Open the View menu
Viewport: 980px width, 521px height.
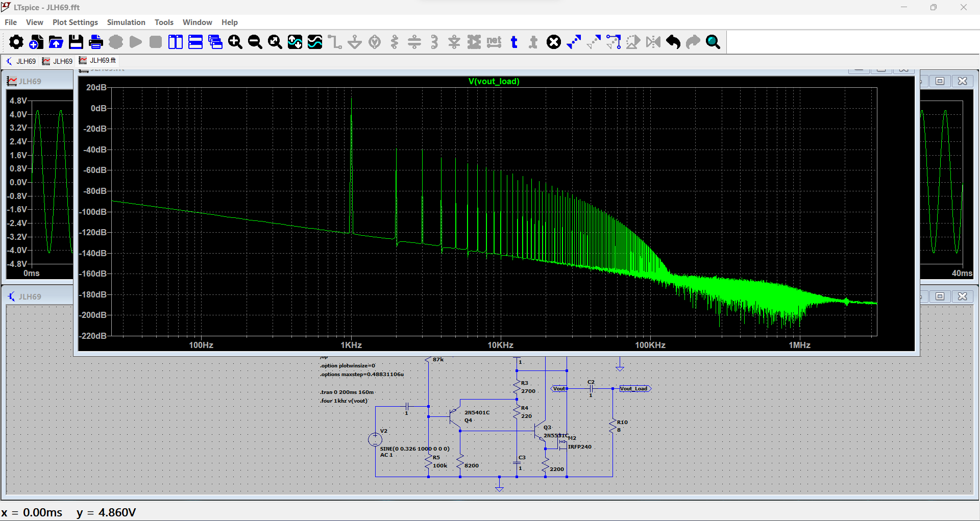pos(35,22)
